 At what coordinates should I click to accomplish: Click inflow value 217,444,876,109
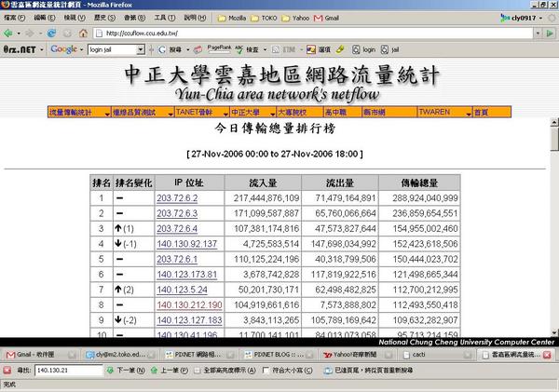(266, 198)
